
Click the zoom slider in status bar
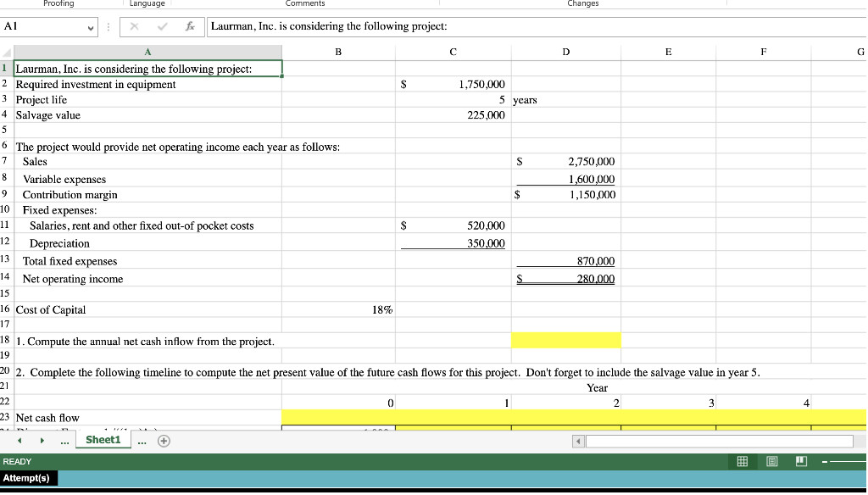click(848, 461)
